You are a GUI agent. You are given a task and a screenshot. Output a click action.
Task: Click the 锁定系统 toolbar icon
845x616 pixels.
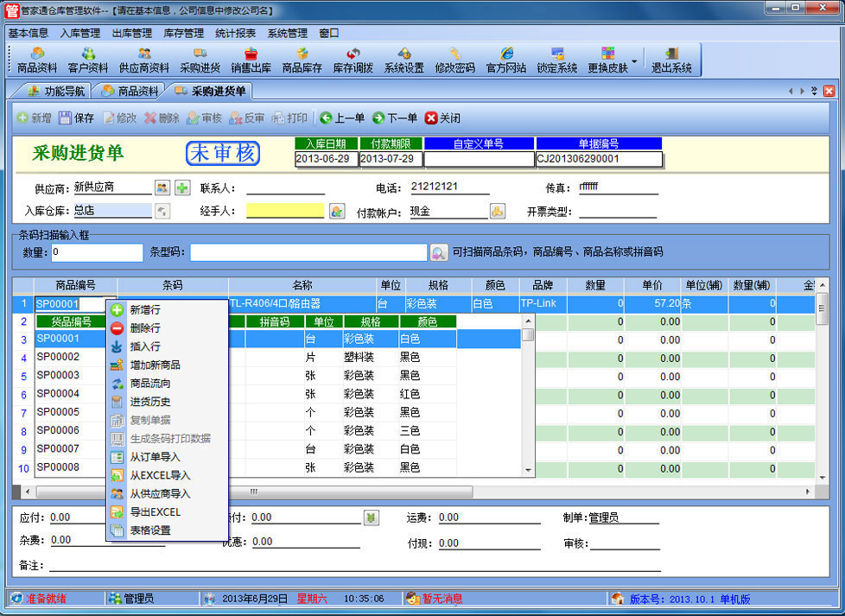pyautogui.click(x=556, y=60)
